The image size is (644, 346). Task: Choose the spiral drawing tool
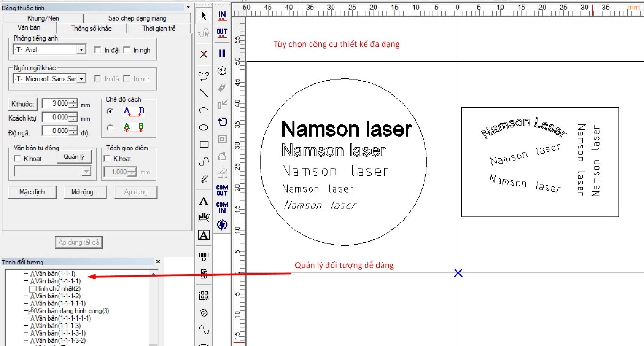point(204,313)
